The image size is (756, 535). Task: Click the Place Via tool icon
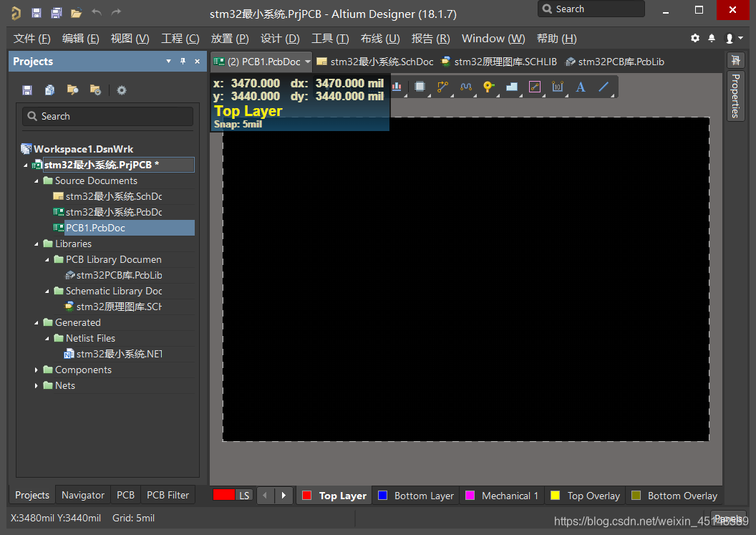[488, 87]
